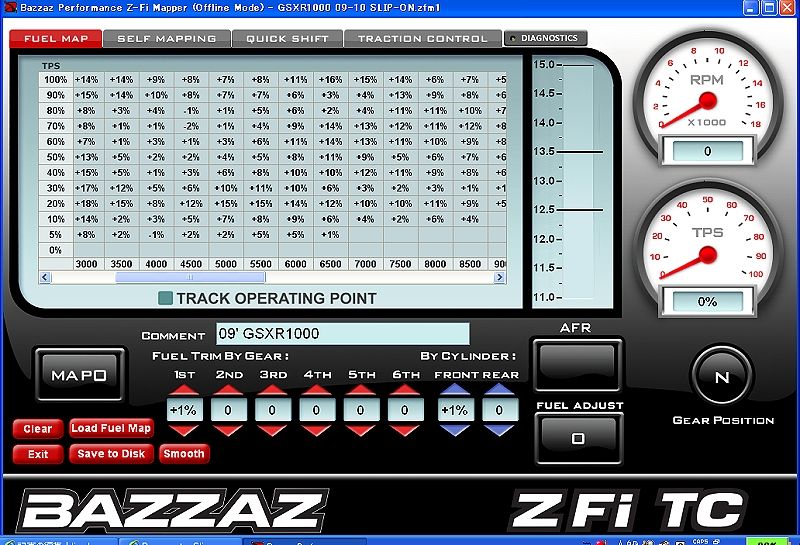Image resolution: width=800 pixels, height=545 pixels.
Task: Decrease 5th gear fuel trim with down arrow
Action: tap(361, 430)
